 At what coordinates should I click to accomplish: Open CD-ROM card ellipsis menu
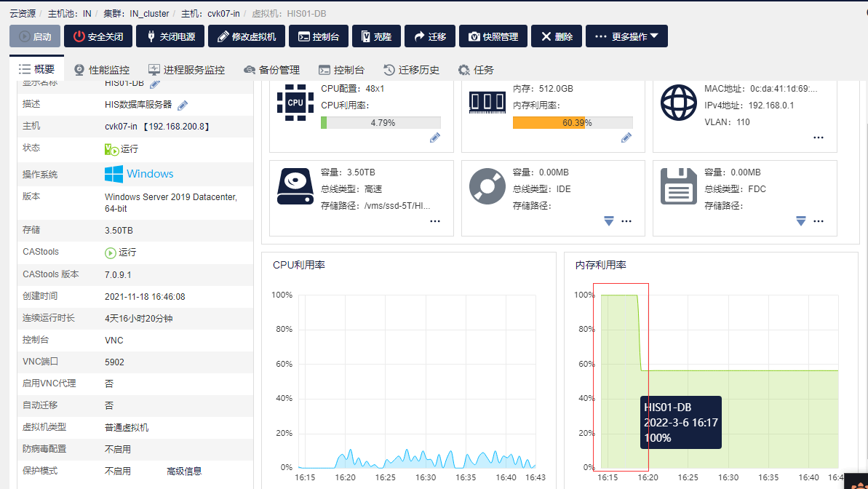pyautogui.click(x=626, y=221)
